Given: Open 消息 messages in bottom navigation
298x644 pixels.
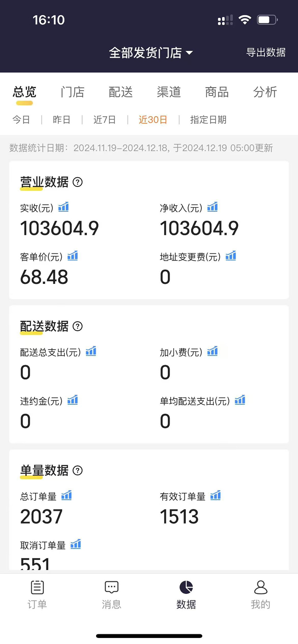Looking at the screenshot, I should (x=112, y=595).
